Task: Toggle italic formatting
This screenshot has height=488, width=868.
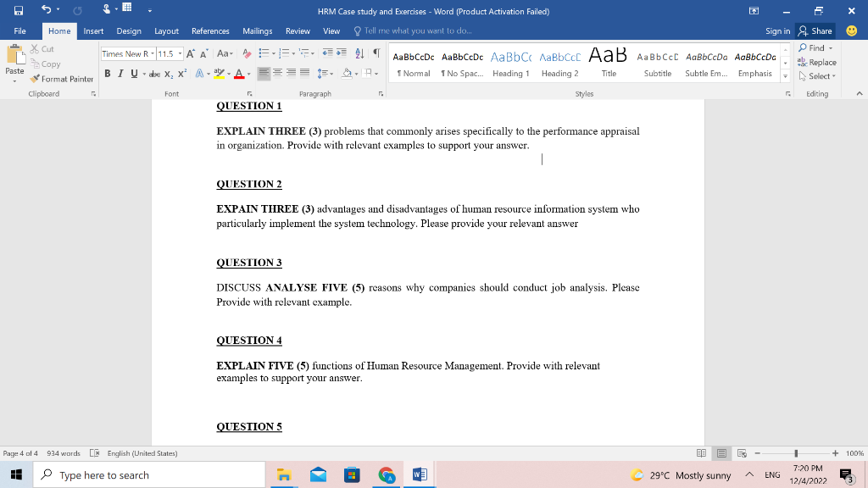Action: click(x=119, y=73)
